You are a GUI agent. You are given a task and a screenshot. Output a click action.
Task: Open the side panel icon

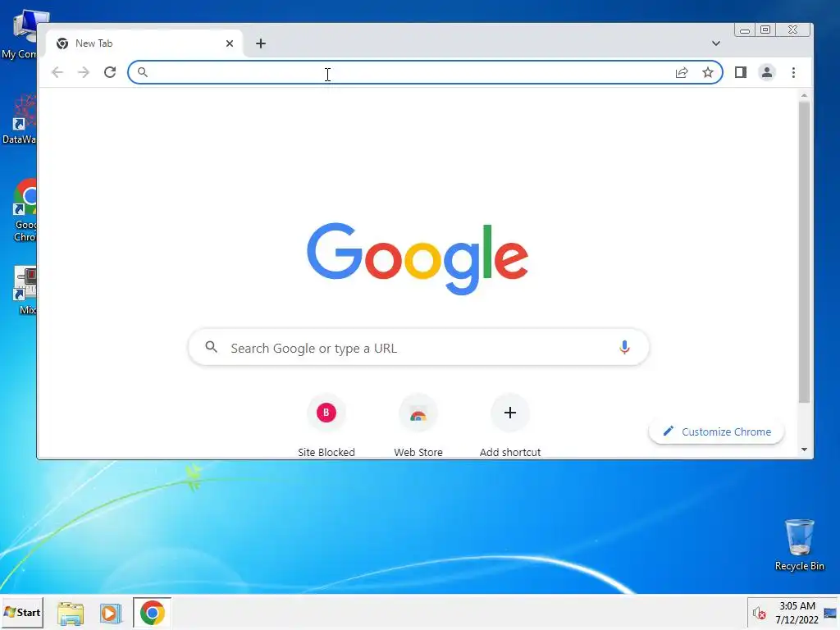[x=741, y=72]
